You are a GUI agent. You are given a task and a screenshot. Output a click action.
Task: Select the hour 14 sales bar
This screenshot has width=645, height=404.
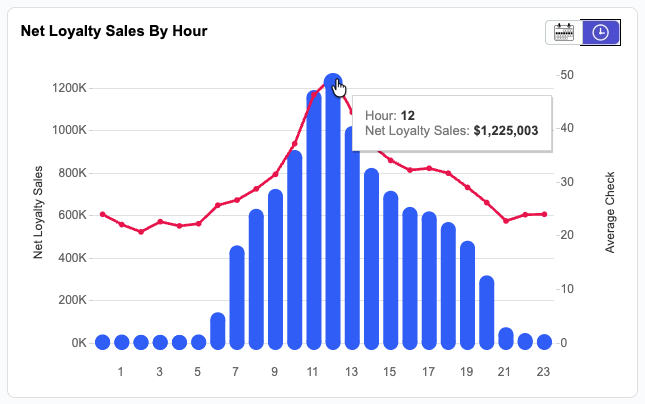coord(371,259)
